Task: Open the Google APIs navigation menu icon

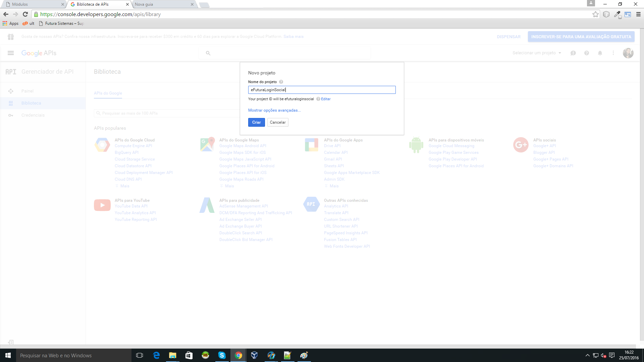Action: click(x=11, y=53)
